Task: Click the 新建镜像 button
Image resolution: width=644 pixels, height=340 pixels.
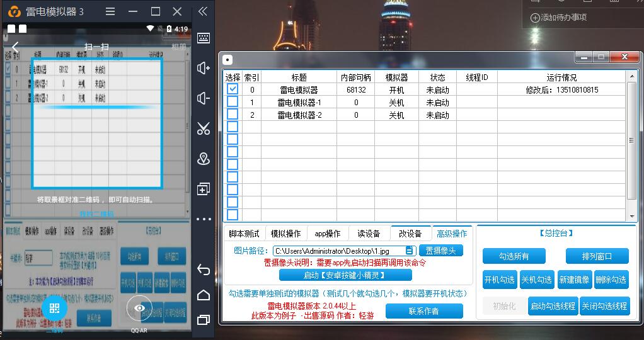Action: point(575,280)
